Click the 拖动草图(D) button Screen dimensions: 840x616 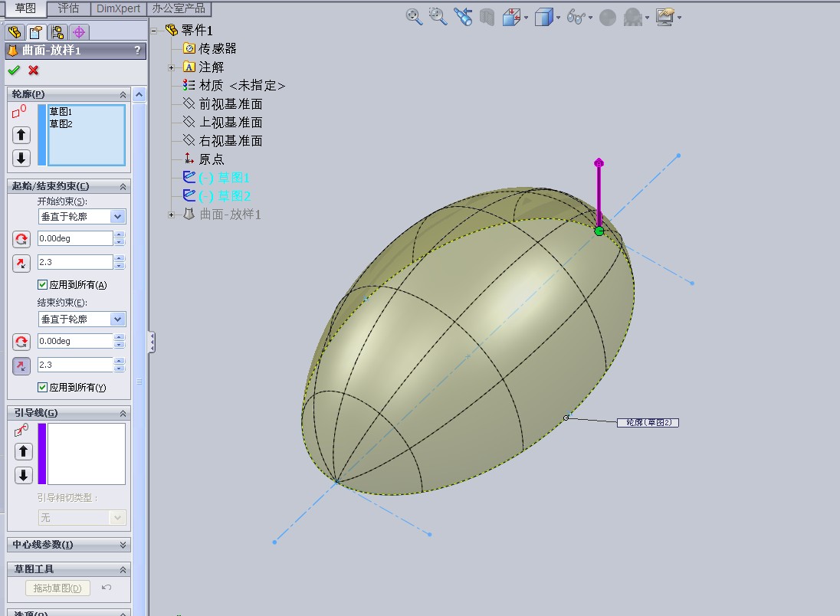57,588
